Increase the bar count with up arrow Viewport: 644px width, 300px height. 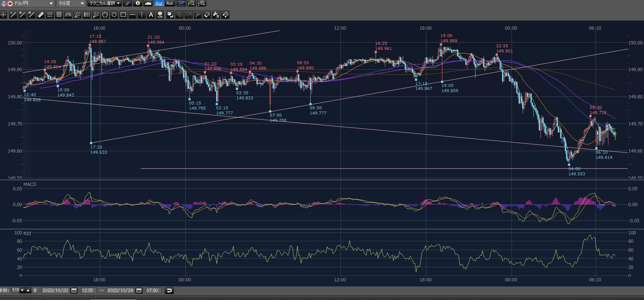[x=28, y=290]
